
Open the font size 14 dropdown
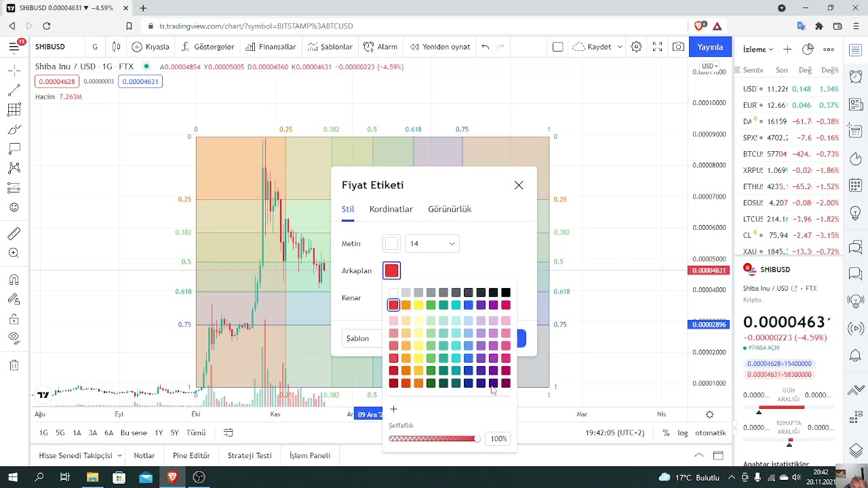432,243
